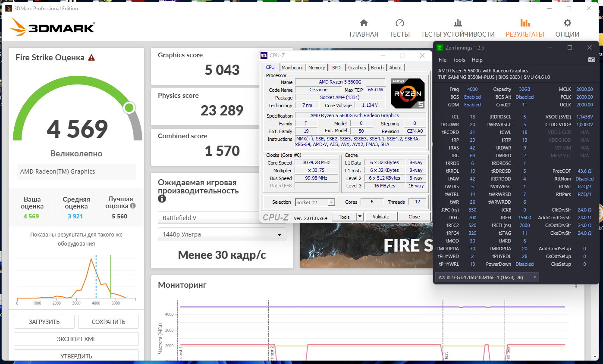Click the ZenTimings camera screenshot icon
Image resolution: width=603 pixels, height=364 pixels.
592,59
